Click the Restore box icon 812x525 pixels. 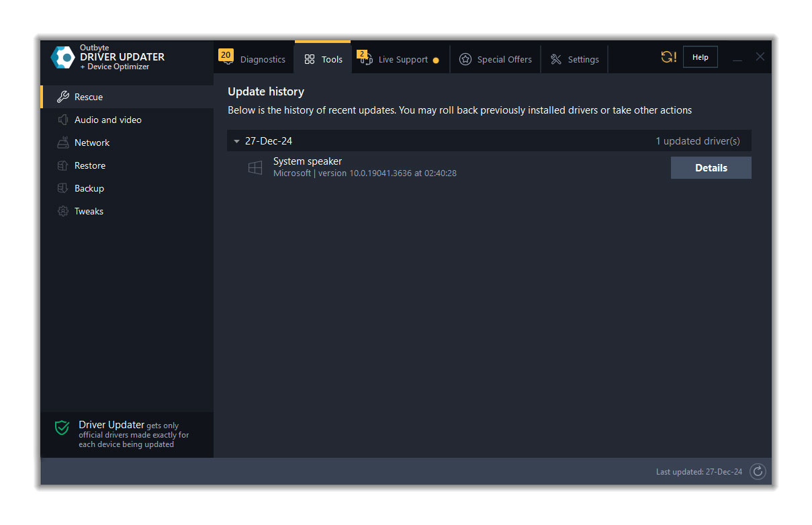coord(63,165)
